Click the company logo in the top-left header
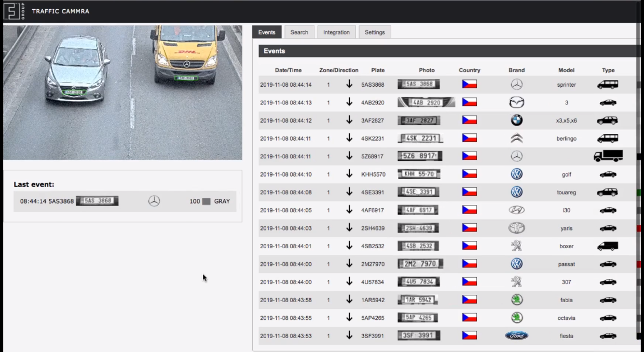Image resolution: width=644 pixels, height=352 pixels. click(x=14, y=11)
